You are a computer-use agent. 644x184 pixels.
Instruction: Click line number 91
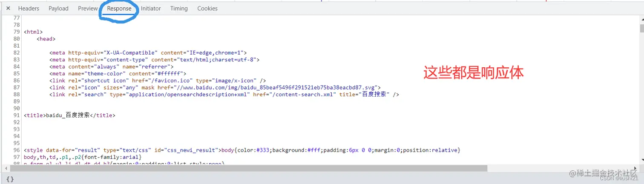17,115
